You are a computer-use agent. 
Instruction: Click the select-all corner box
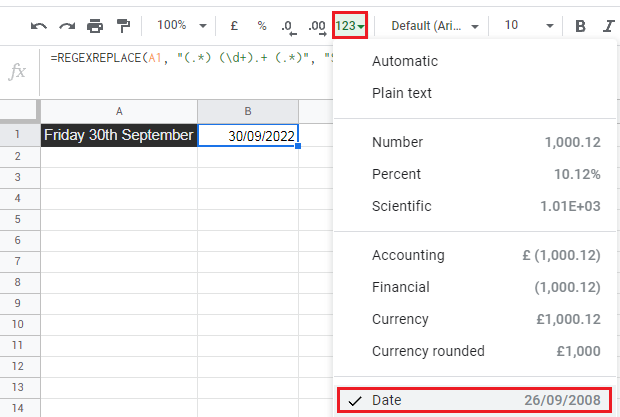click(20, 111)
